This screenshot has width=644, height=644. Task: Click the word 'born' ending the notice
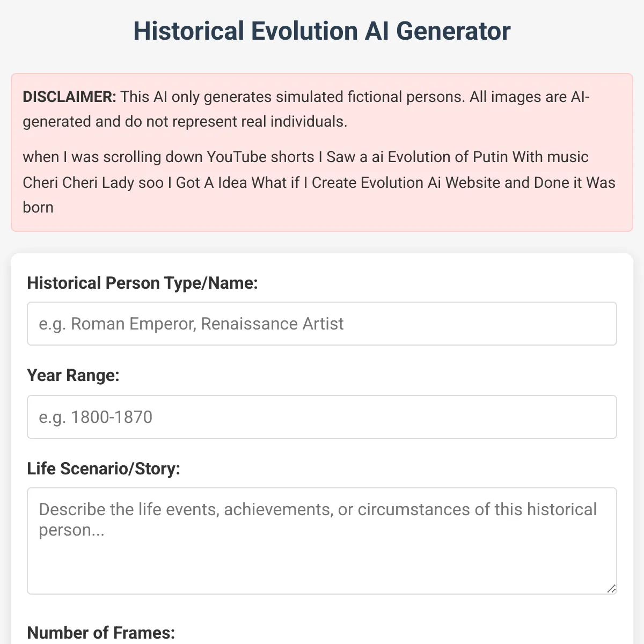pos(38,207)
